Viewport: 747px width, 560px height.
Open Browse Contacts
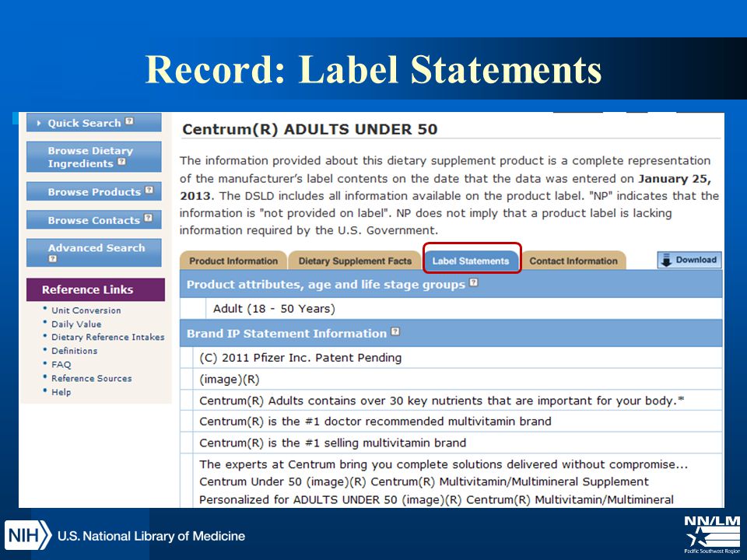94,220
